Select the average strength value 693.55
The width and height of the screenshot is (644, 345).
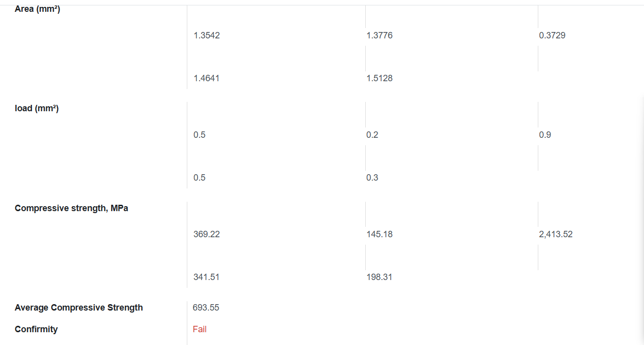(206, 308)
